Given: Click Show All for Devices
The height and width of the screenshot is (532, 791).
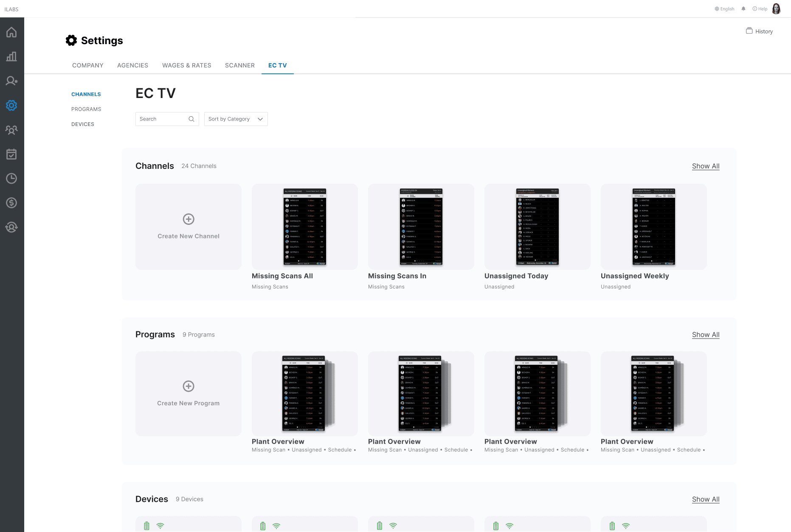Looking at the screenshot, I should point(706,499).
